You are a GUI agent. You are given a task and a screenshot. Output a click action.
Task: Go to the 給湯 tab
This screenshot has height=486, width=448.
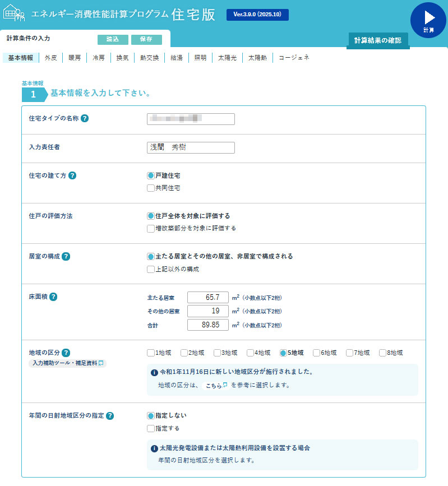tap(176, 58)
